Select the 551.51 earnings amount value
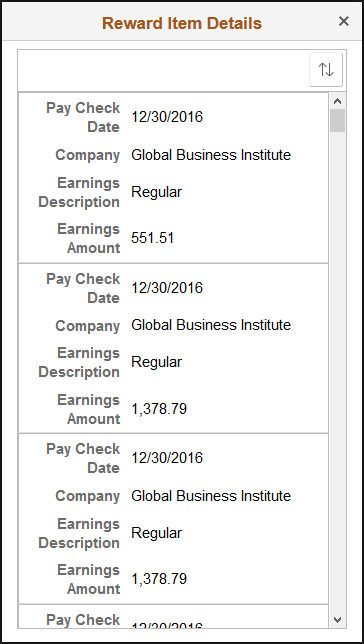 coord(152,238)
